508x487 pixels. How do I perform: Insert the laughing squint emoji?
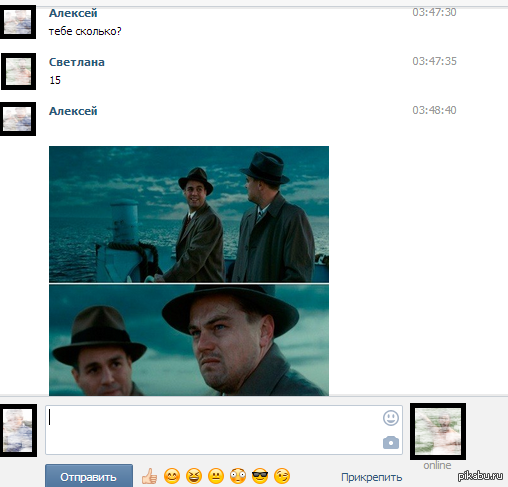pyautogui.click(x=194, y=476)
